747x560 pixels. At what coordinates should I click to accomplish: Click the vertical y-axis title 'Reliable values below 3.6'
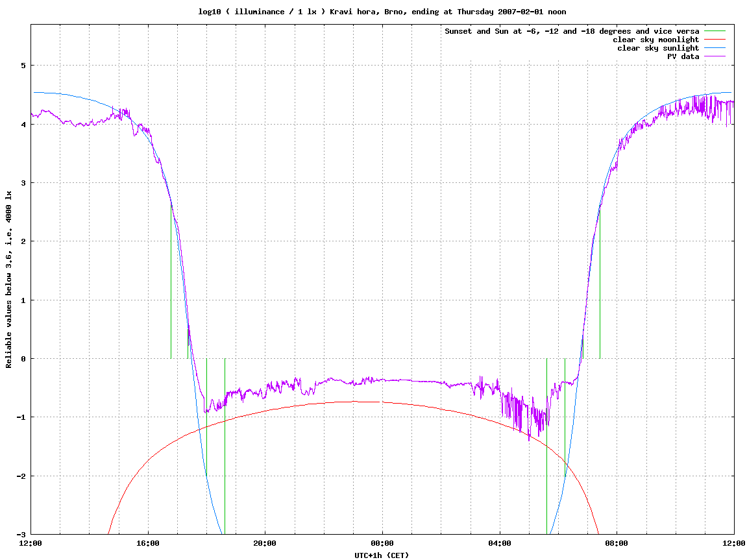click(x=8, y=280)
